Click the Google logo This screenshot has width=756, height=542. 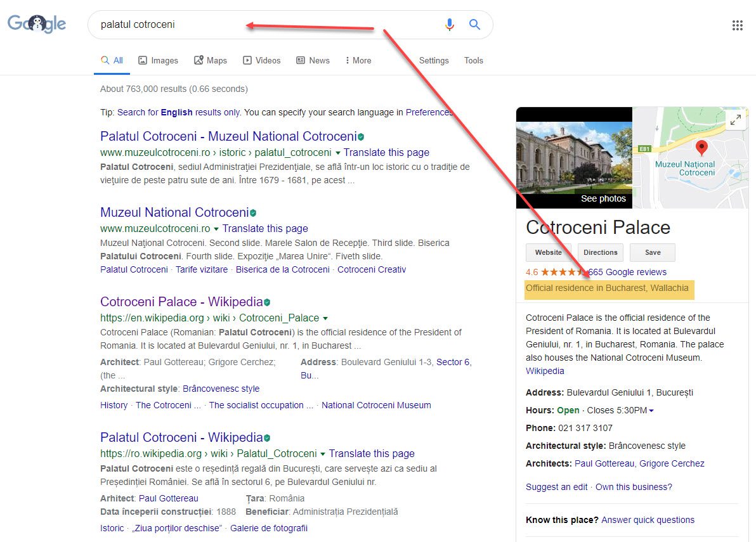(37, 24)
